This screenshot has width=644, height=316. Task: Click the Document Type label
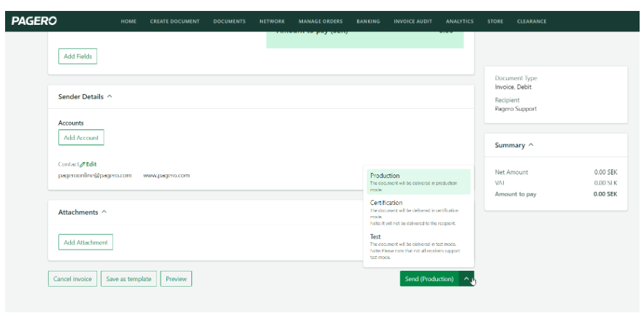coord(515,78)
